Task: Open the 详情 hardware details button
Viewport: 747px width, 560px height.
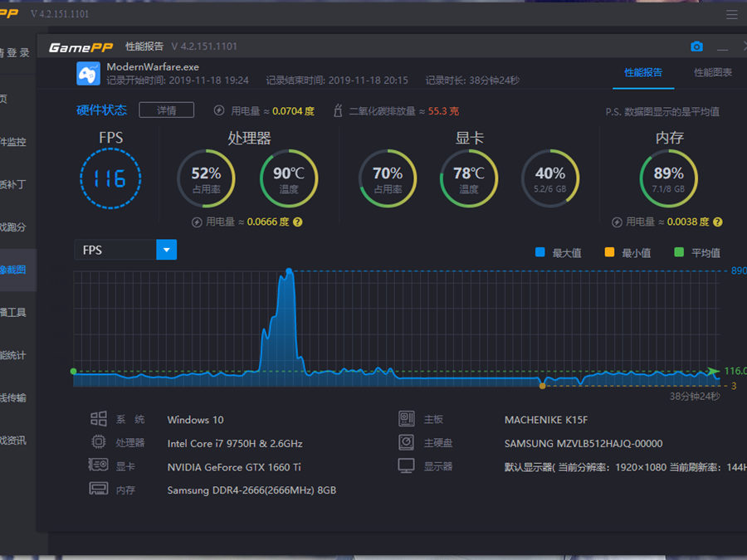Action: point(166,110)
